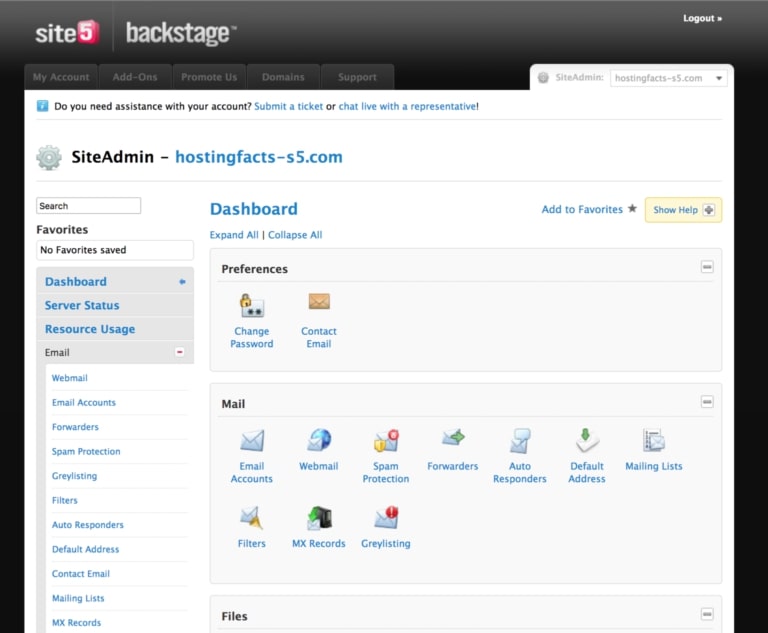
Task: Open Auto Responders in sidebar list
Action: [x=88, y=525]
